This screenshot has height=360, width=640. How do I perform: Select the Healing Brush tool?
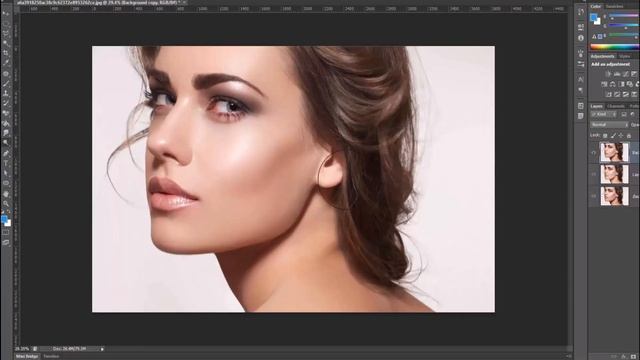(x=6, y=74)
